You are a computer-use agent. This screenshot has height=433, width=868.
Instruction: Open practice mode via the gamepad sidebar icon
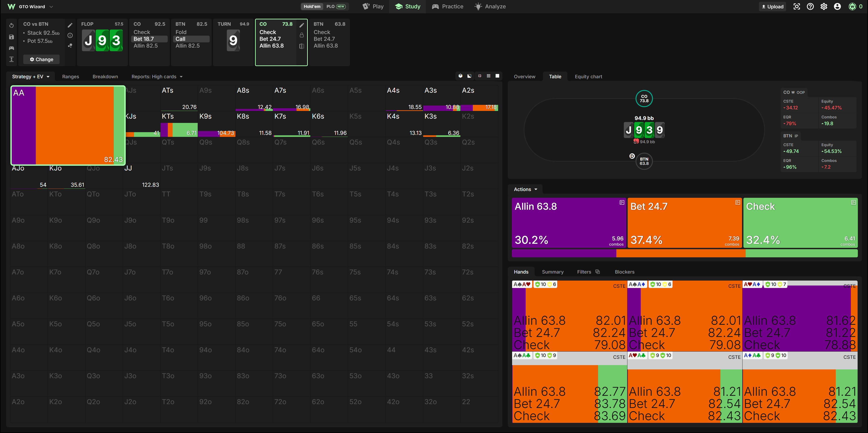tap(12, 48)
